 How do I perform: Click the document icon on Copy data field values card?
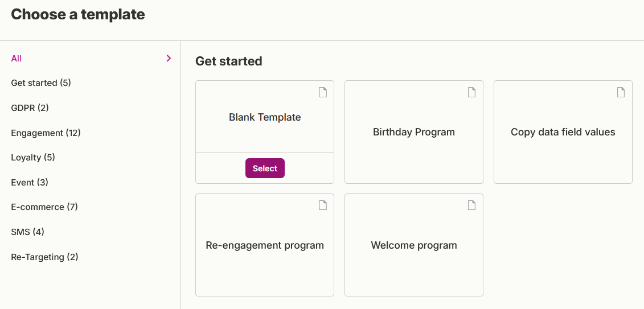[x=621, y=92]
